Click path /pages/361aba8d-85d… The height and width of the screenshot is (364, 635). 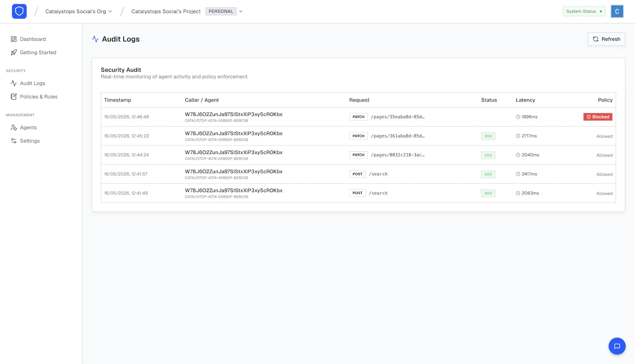398,136
